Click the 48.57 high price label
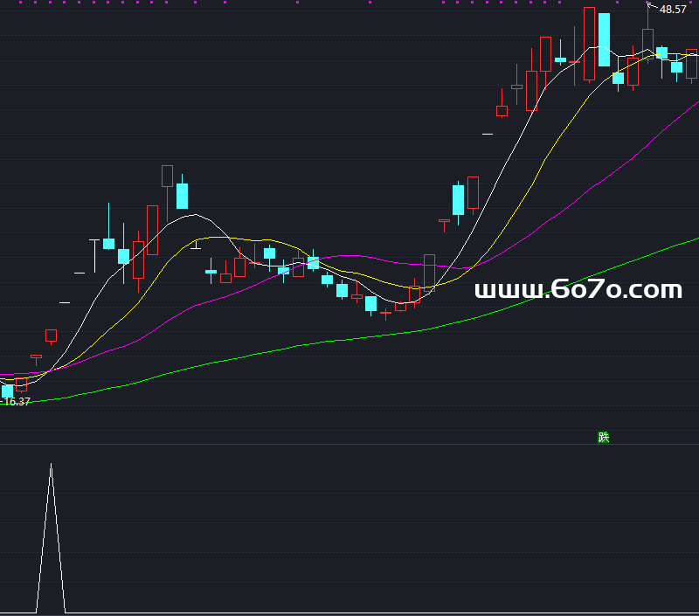This screenshot has height=616, width=699. [672, 10]
